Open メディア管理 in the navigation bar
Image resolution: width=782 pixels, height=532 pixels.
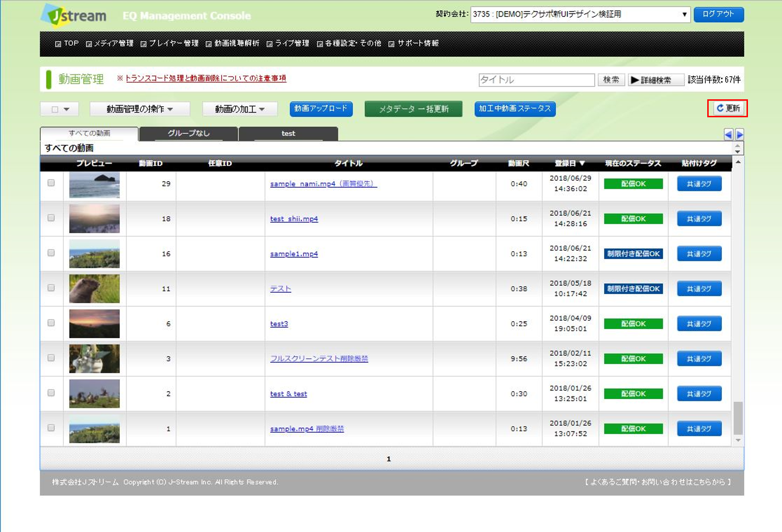[110, 44]
